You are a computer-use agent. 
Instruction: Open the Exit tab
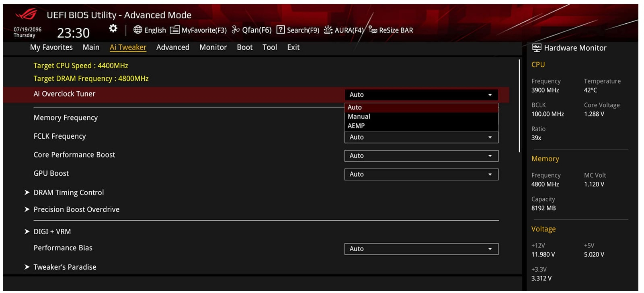coord(293,47)
